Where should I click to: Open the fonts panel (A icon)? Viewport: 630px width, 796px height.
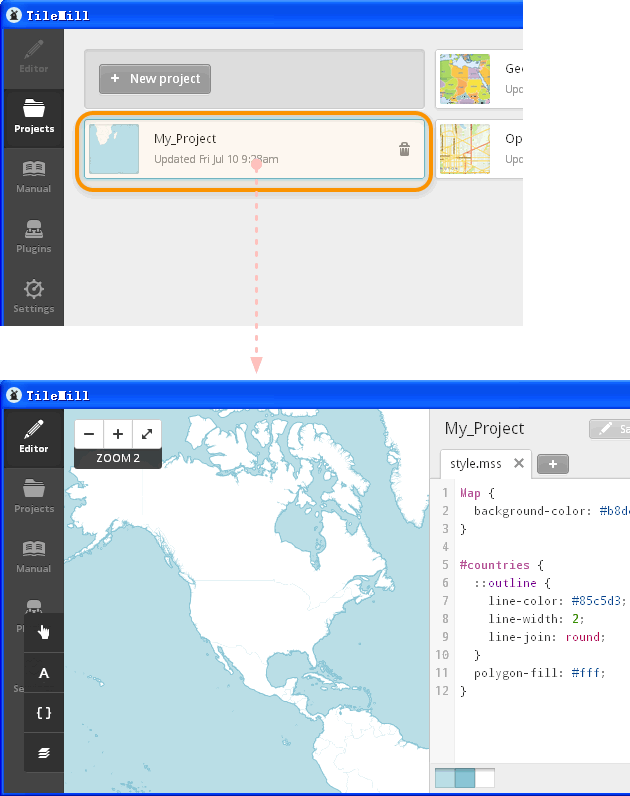pyautogui.click(x=44, y=673)
